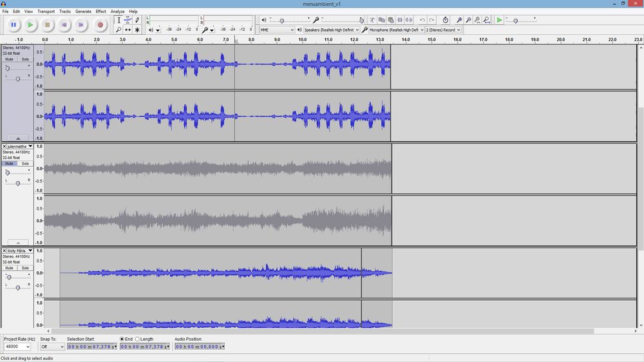644x362 pixels.
Task: Open the Analyze menu
Action: point(117,12)
